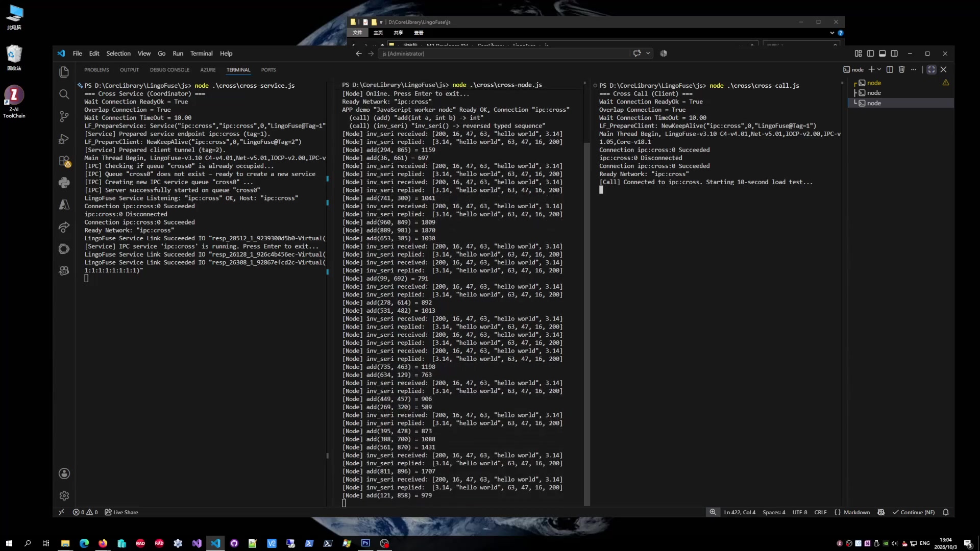Open the Search view in activity bar
This screenshot has height=551, width=980.
(x=64, y=94)
